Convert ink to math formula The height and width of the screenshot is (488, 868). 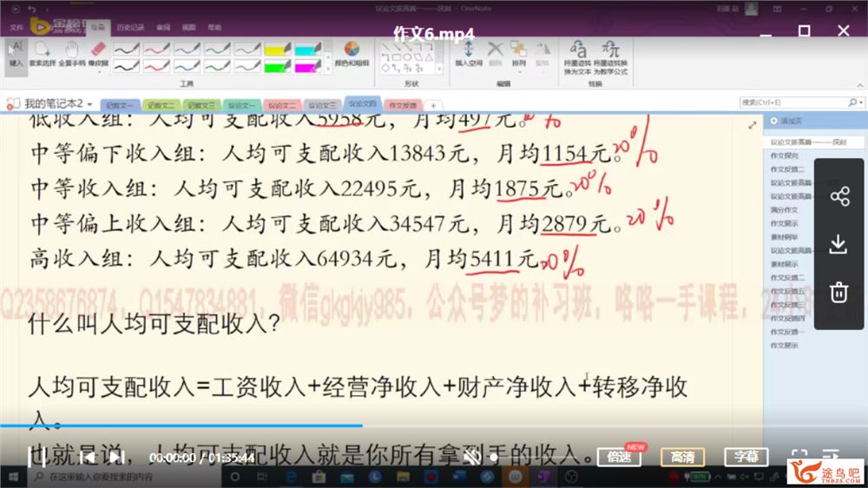point(610,57)
